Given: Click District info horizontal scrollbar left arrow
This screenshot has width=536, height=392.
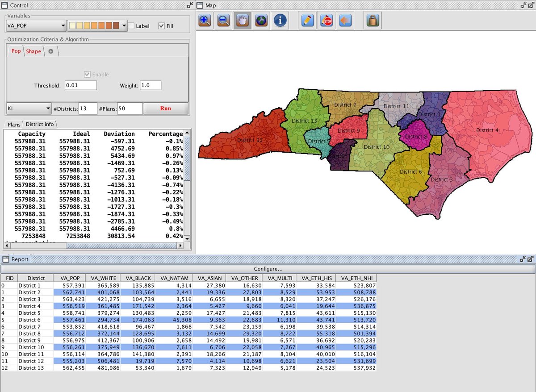Looking at the screenshot, I should coord(8,246).
